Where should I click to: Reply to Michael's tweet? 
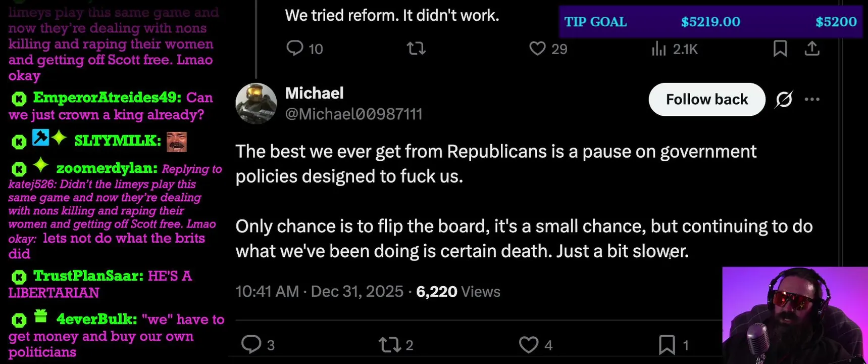251,344
